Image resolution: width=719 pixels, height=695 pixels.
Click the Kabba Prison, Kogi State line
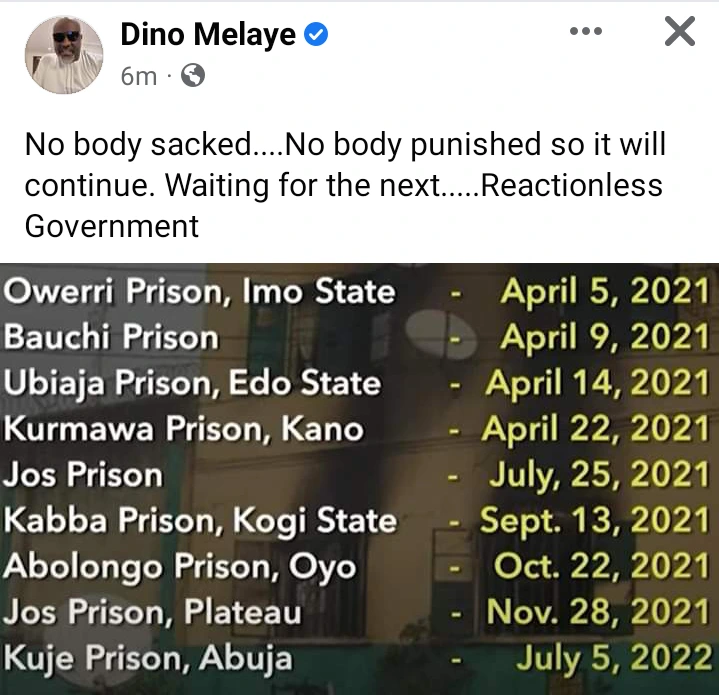click(x=201, y=521)
